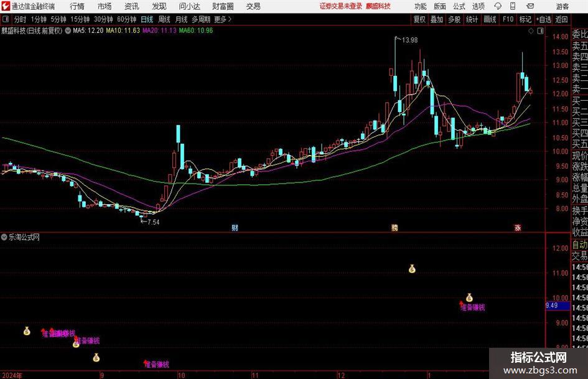
Task: Click the 返回 back button
Action: (561, 19)
